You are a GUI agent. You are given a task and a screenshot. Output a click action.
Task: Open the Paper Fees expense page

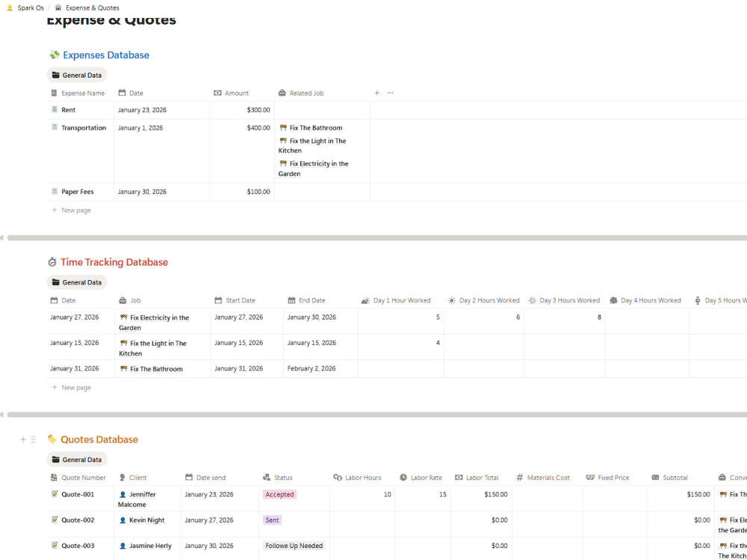pyautogui.click(x=78, y=192)
